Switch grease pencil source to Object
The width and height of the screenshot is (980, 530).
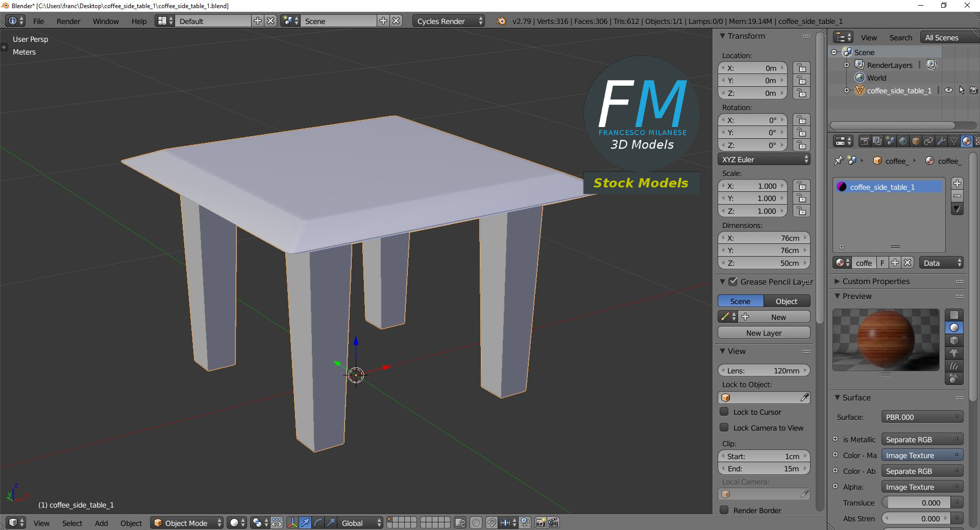(787, 301)
